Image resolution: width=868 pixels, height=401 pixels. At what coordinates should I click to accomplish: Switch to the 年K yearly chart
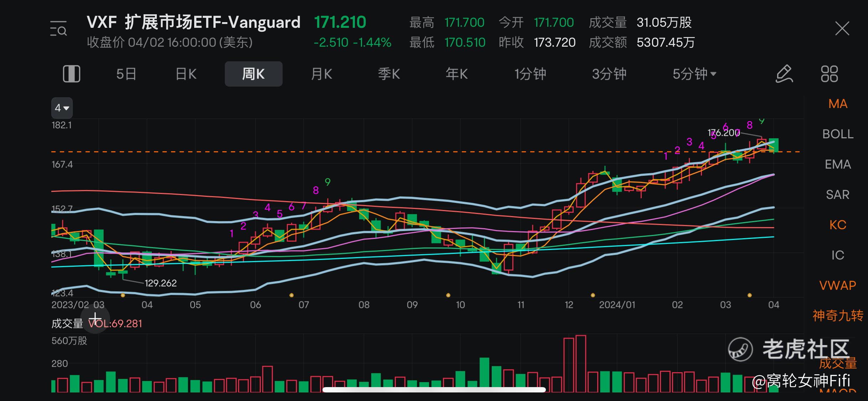[456, 74]
